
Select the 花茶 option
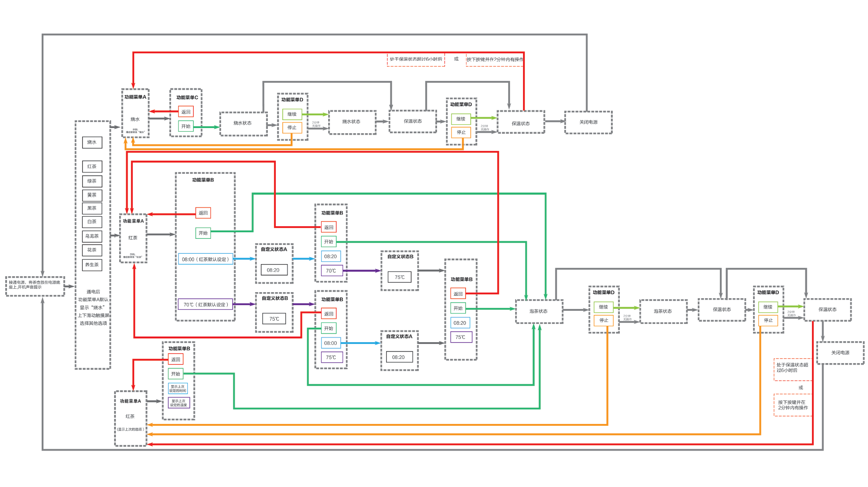coord(92,250)
